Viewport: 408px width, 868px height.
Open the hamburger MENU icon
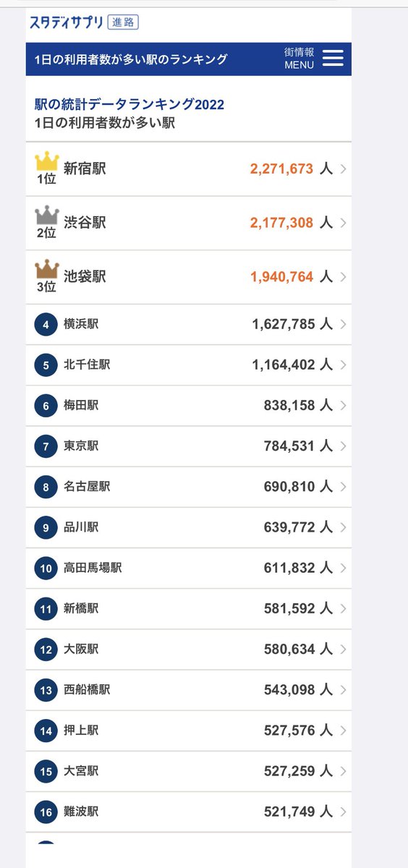click(333, 59)
